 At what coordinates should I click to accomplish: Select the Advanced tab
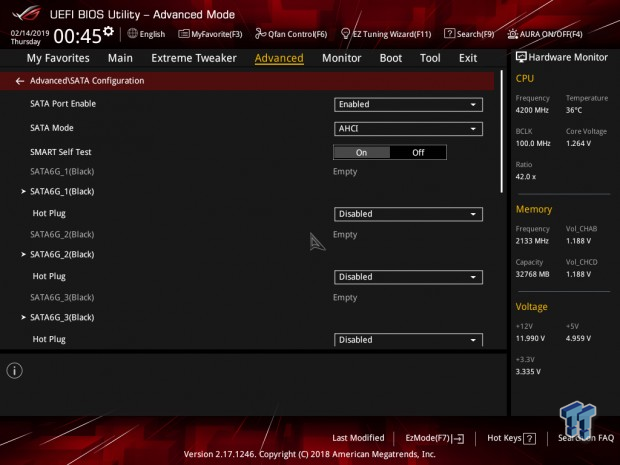point(279,58)
